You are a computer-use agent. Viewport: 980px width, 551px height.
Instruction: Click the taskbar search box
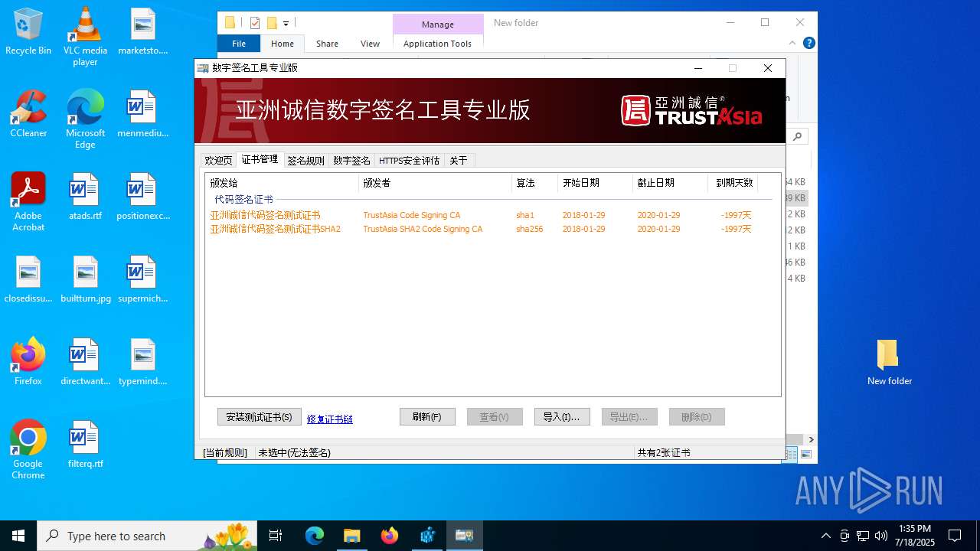[x=147, y=536]
